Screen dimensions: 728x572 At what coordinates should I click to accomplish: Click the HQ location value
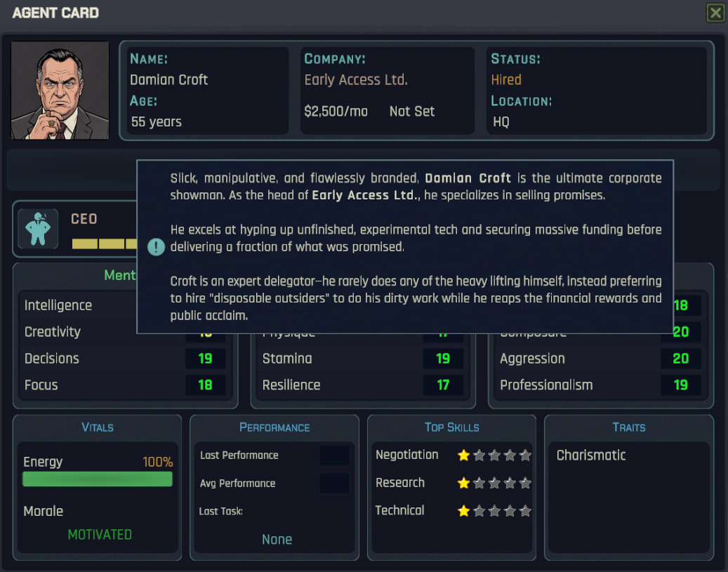[x=501, y=121]
